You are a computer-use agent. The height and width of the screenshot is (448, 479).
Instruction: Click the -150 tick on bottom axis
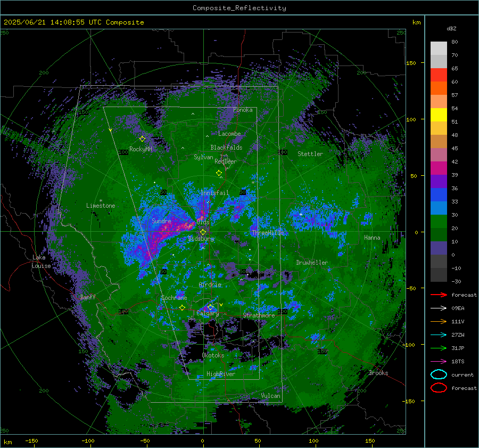[31, 441]
